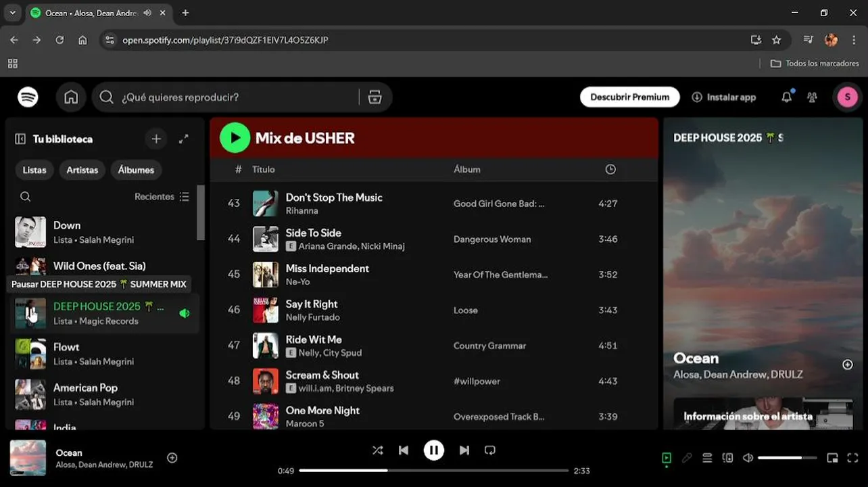Bookmark this page with star icon
This screenshot has height=487, width=868.
click(777, 40)
